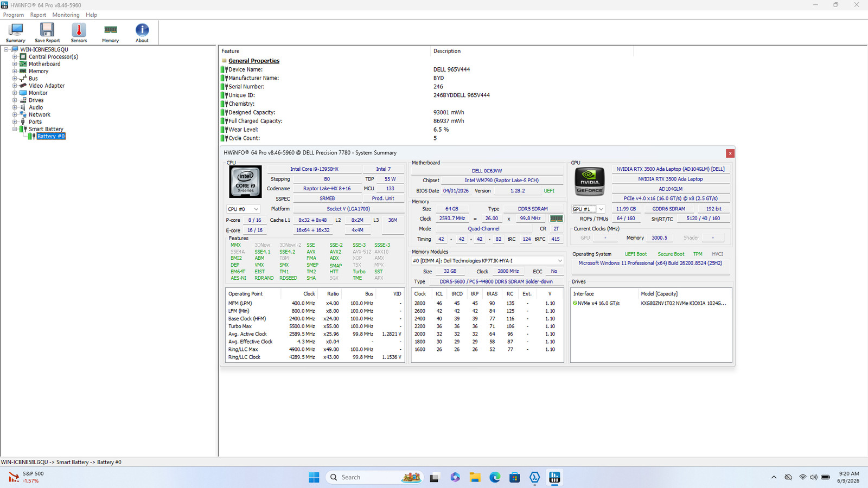Open Task View on the taskbar
This screenshot has height=488, width=868.
pos(434,477)
